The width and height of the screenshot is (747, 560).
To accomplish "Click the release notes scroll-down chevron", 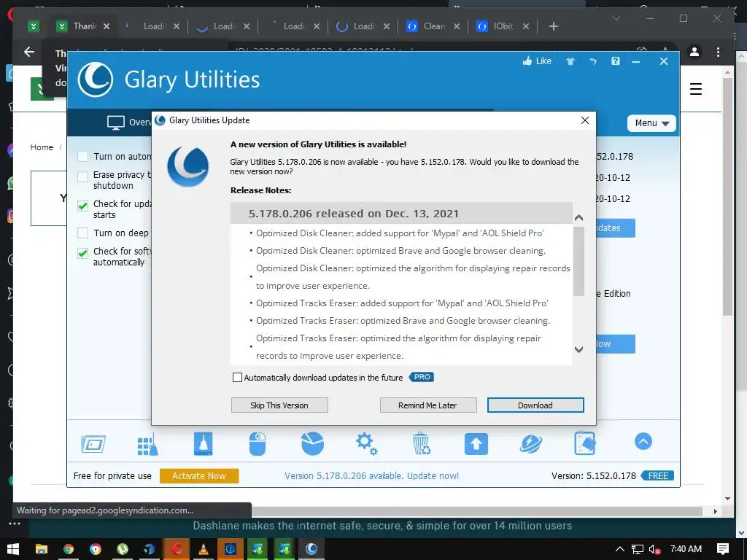I will click(578, 349).
